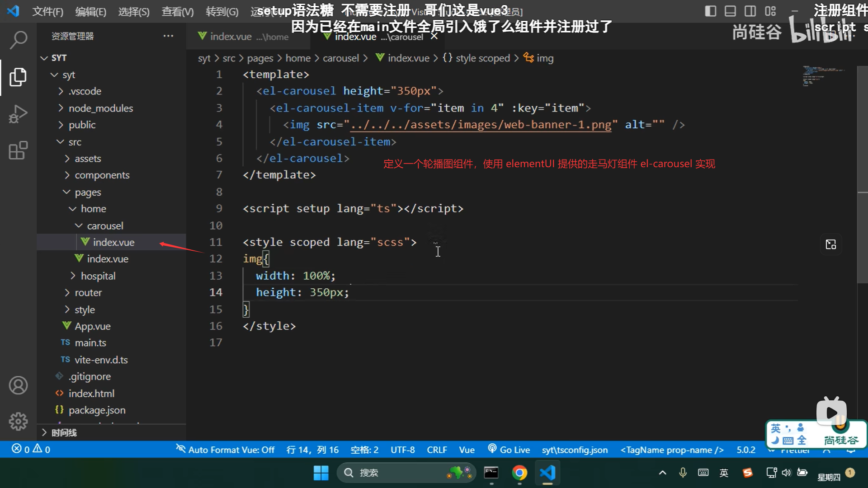Screen dimensions: 868x488
Task: Open Manage settings gear icon
Action: pyautogui.click(x=18, y=422)
